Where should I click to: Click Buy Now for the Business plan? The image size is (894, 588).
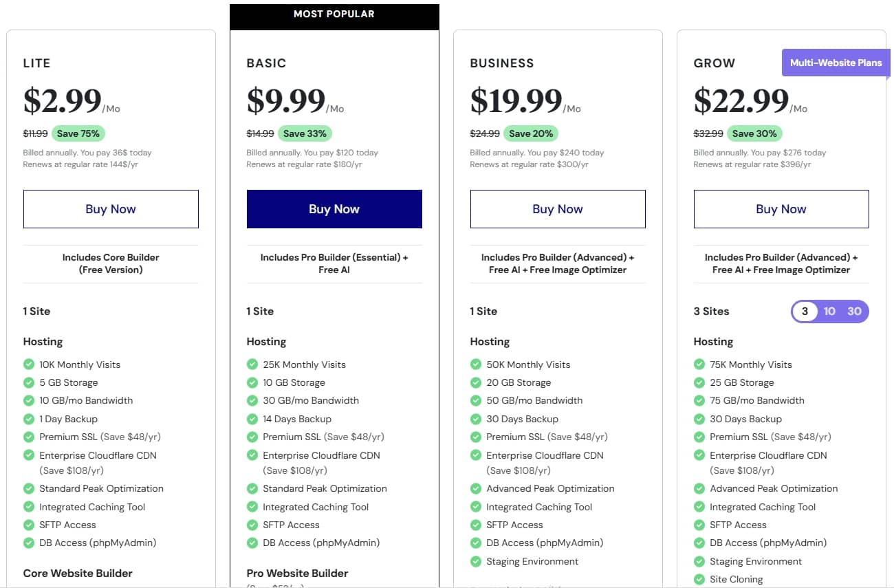(x=558, y=209)
